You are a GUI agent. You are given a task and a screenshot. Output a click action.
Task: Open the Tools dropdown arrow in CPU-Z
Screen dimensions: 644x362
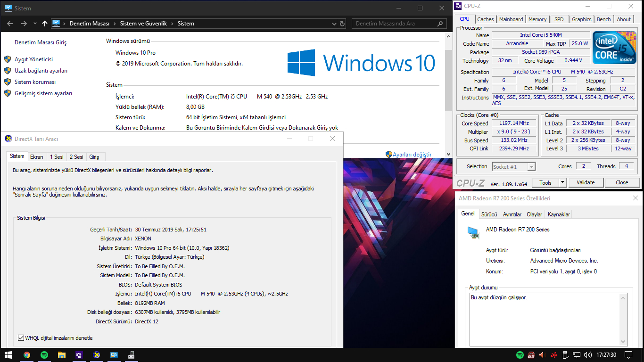point(562,182)
